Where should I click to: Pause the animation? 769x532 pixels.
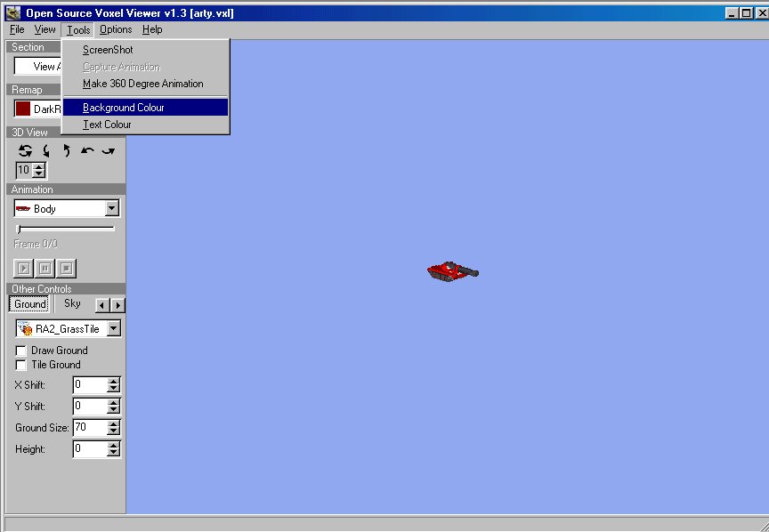[x=45, y=268]
